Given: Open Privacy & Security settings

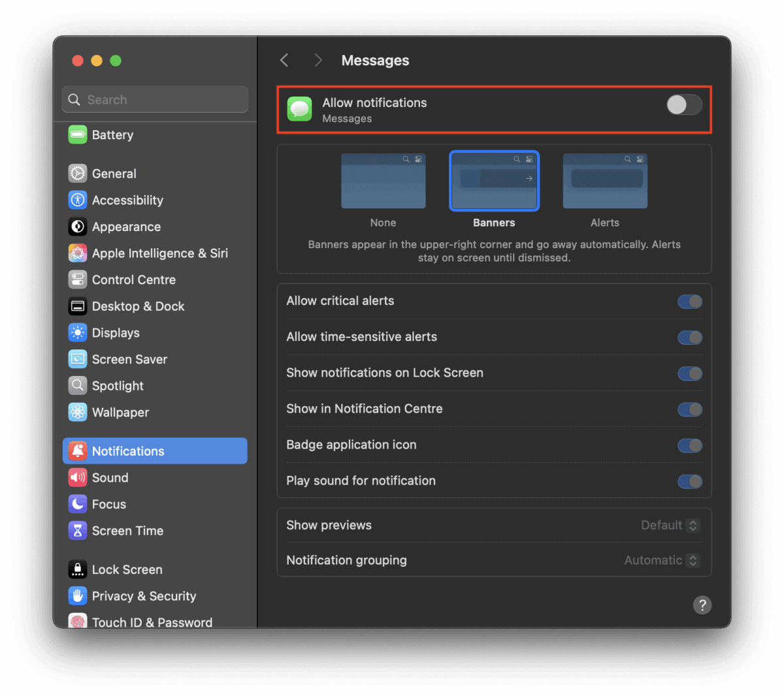Looking at the screenshot, I should (x=155, y=596).
